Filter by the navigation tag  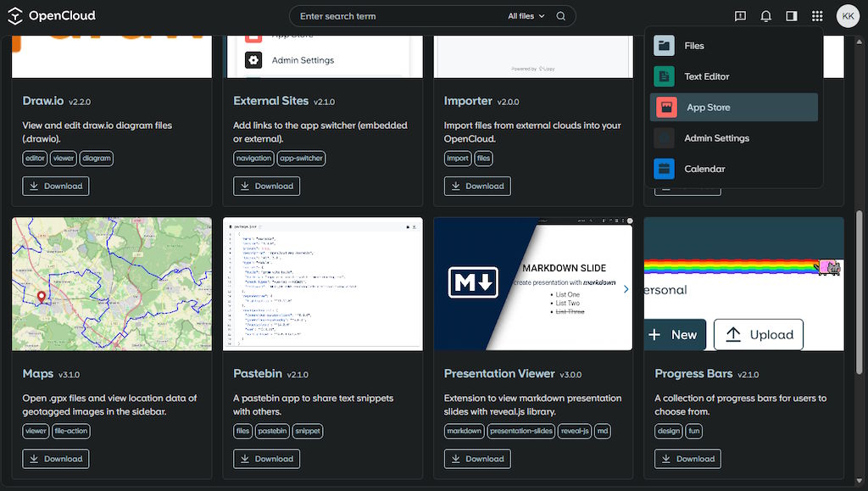click(253, 159)
